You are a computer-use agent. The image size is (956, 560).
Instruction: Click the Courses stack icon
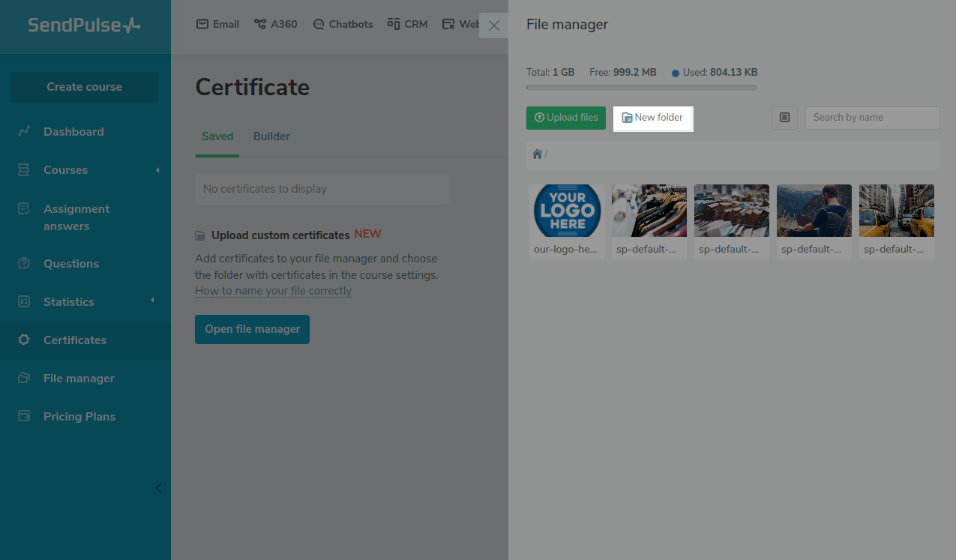pyautogui.click(x=24, y=169)
